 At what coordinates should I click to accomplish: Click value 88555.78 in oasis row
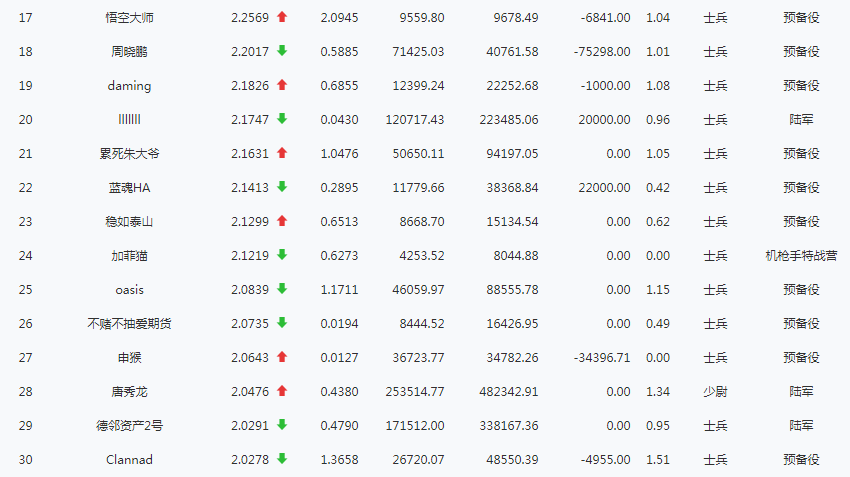point(512,290)
